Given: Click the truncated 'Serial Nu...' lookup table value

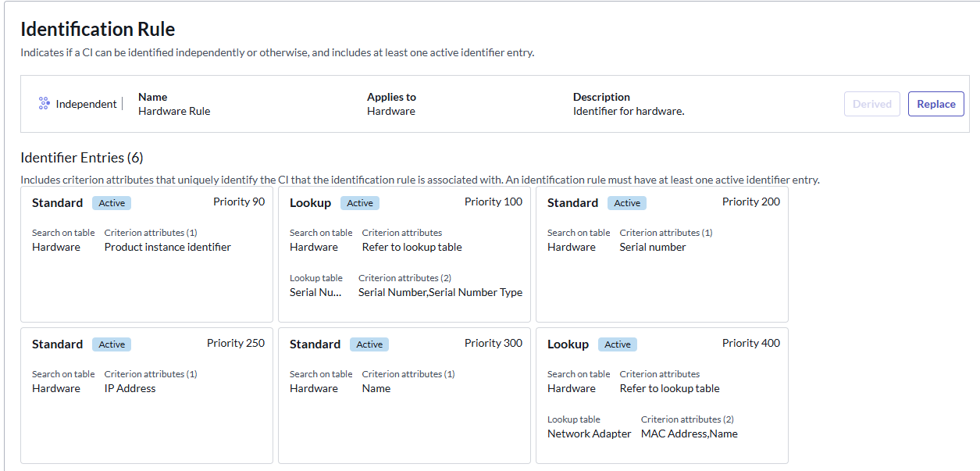Looking at the screenshot, I should pyautogui.click(x=315, y=292).
